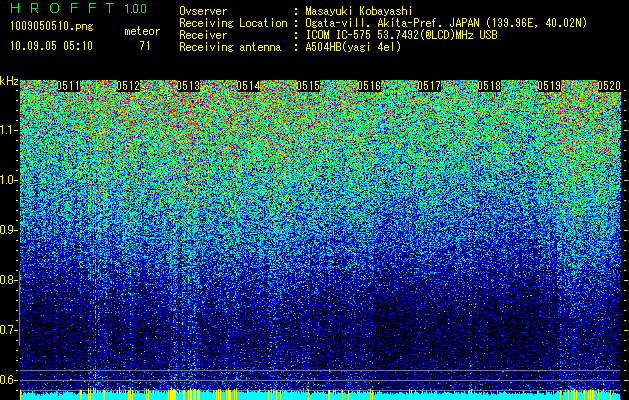
Task: Click the 1.1 kHz axis label
Action: pos(9,131)
